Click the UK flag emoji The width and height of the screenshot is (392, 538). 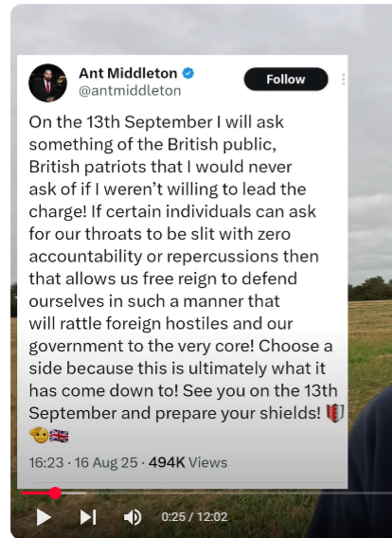[59, 436]
